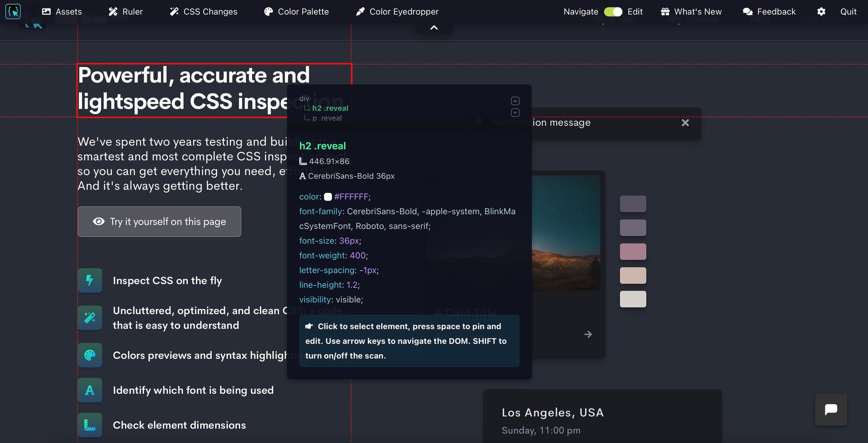This screenshot has height=443, width=868.
Task: Click the palette Colors previews icon
Action: (90, 355)
